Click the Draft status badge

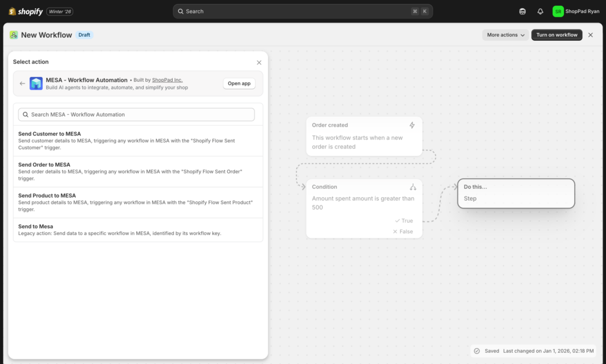coord(84,35)
